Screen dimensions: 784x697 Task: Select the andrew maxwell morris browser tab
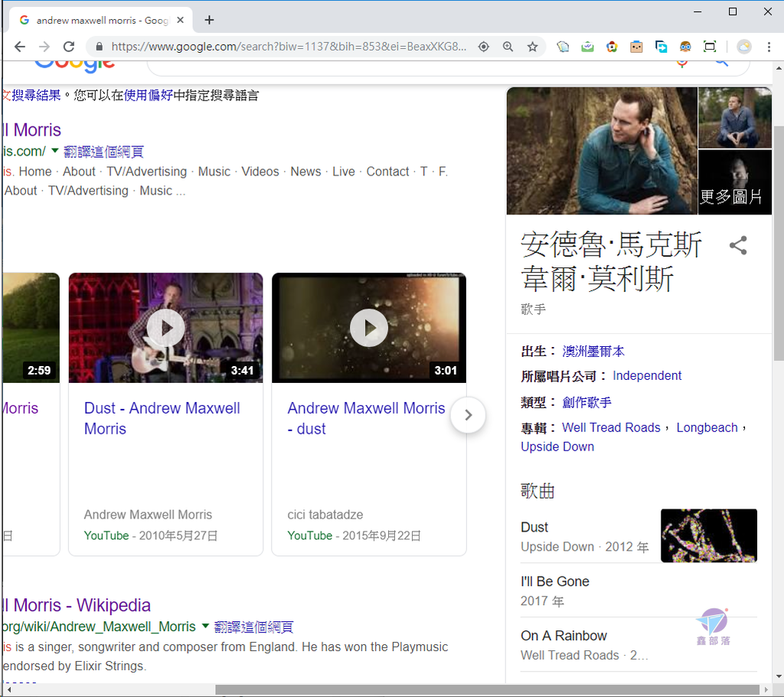[x=101, y=20]
